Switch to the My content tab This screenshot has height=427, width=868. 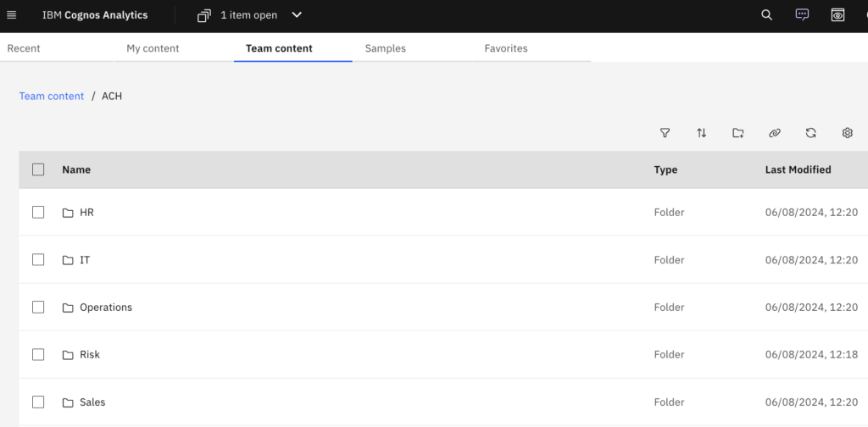click(153, 48)
